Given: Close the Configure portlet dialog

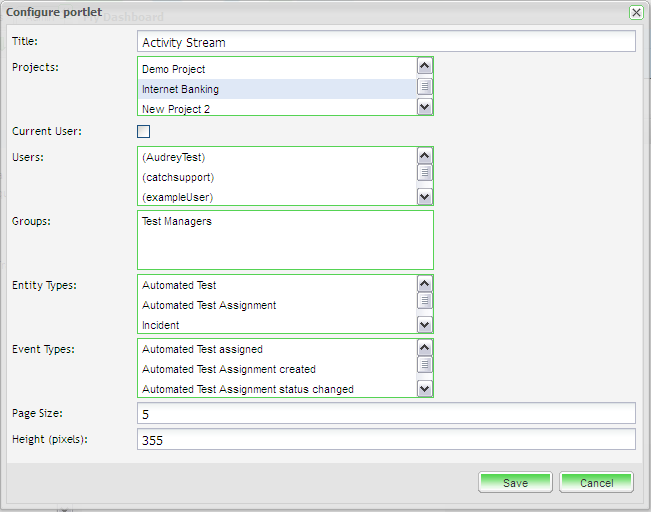Looking at the screenshot, I should 635,12.
